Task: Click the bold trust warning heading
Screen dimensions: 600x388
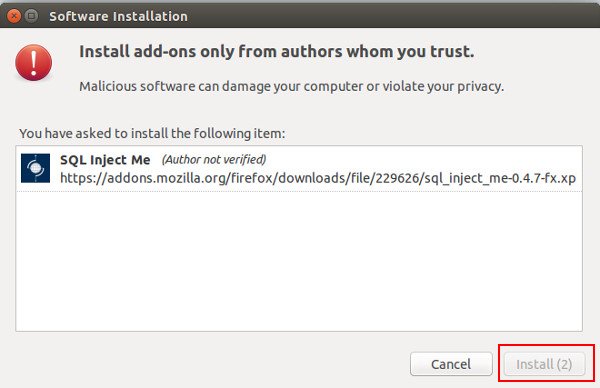Action: tap(277, 51)
